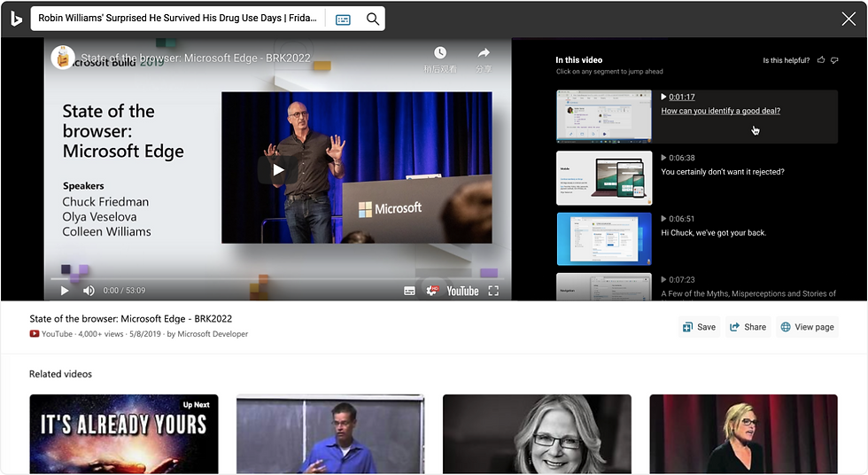Viewport: 868px width, 475px height.
Task: Click the Bing logo icon
Action: 16,19
